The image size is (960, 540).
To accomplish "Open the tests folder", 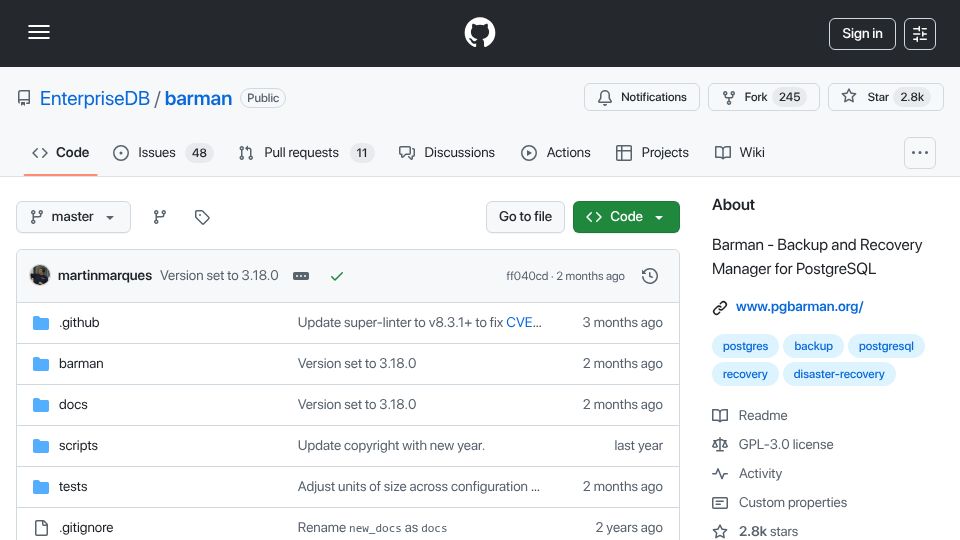I will (73, 487).
